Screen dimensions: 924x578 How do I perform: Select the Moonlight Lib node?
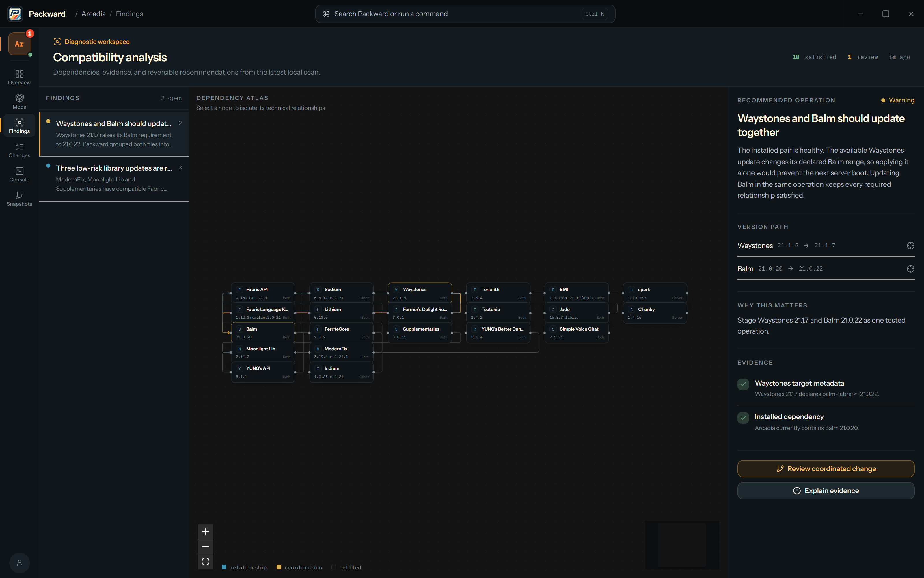(x=263, y=353)
